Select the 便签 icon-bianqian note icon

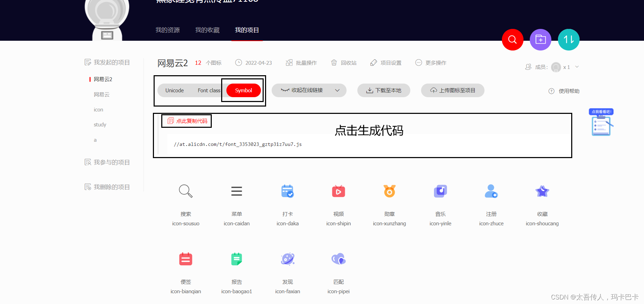click(x=186, y=259)
